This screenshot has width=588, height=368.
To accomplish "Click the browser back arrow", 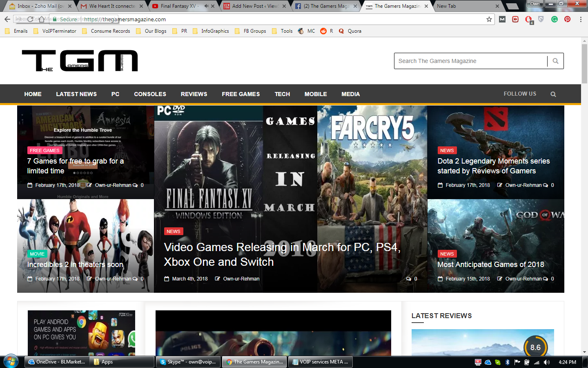I will click(7, 19).
